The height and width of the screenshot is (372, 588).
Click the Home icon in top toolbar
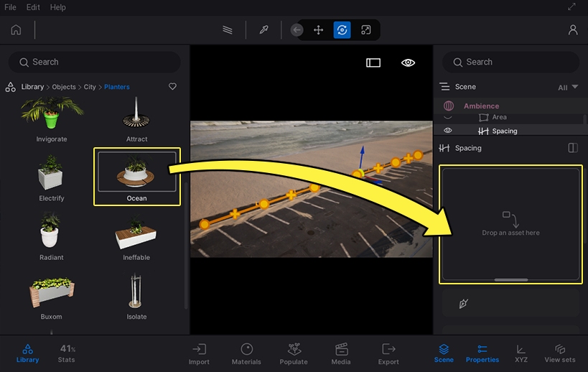(16, 30)
